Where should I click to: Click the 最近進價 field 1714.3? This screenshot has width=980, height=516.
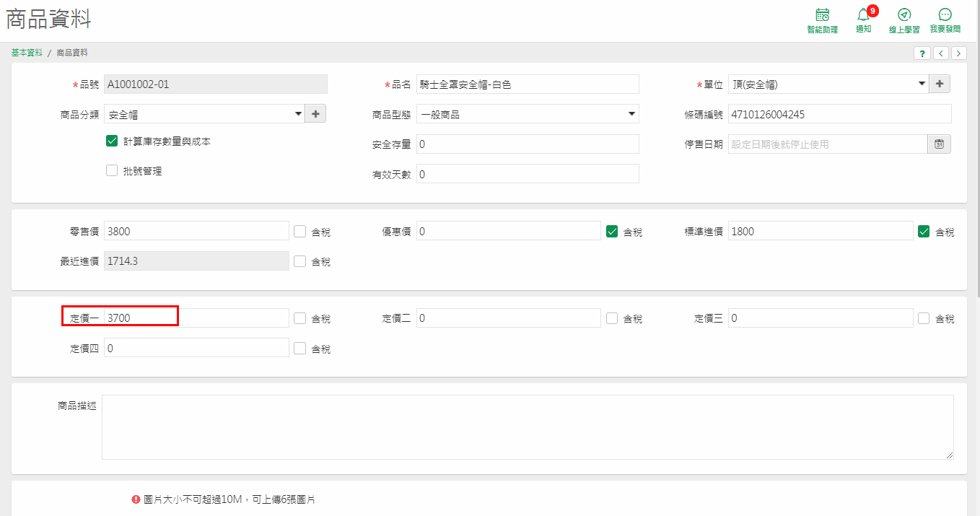(x=196, y=261)
